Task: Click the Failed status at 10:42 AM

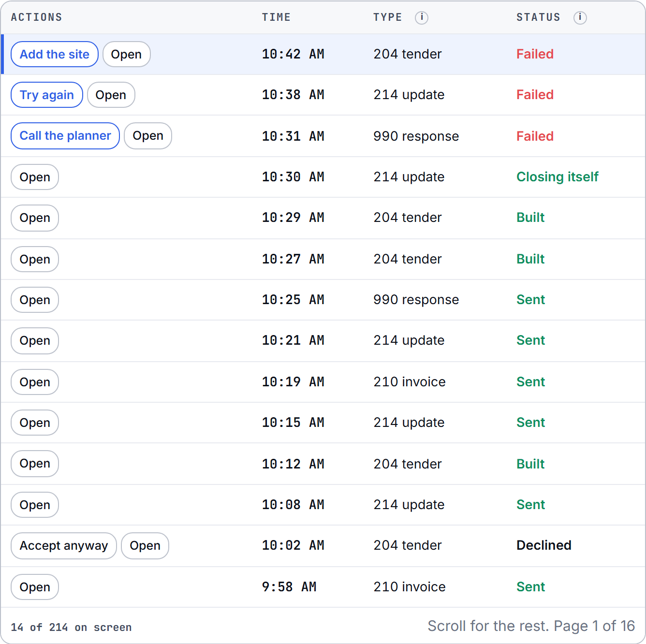Action: pos(535,54)
